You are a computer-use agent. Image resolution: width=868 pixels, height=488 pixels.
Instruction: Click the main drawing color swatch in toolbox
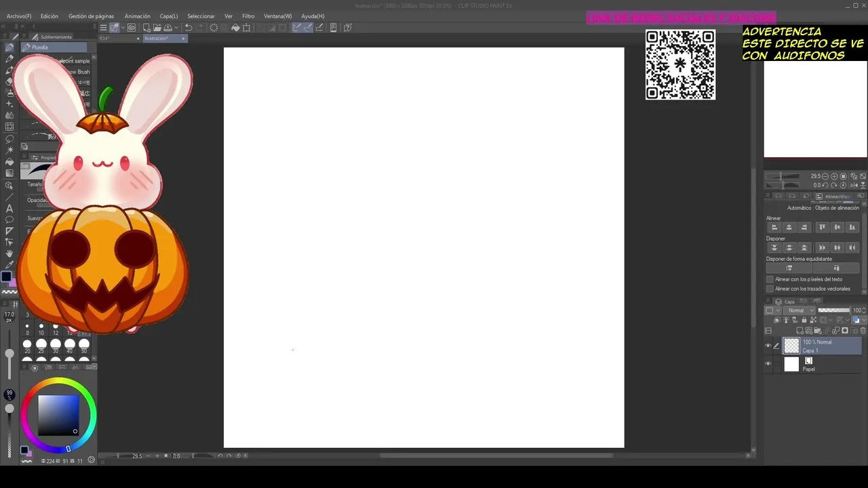coord(7,277)
